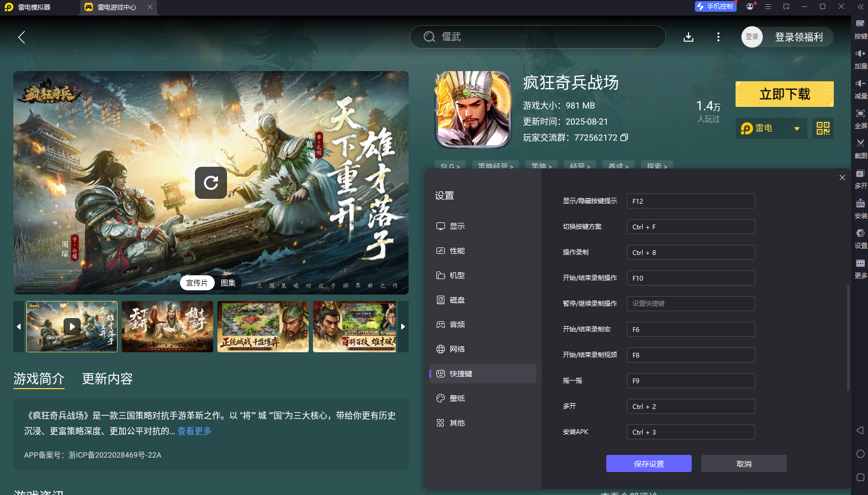Click the login avatar icon
868x495 pixels.
tap(752, 37)
